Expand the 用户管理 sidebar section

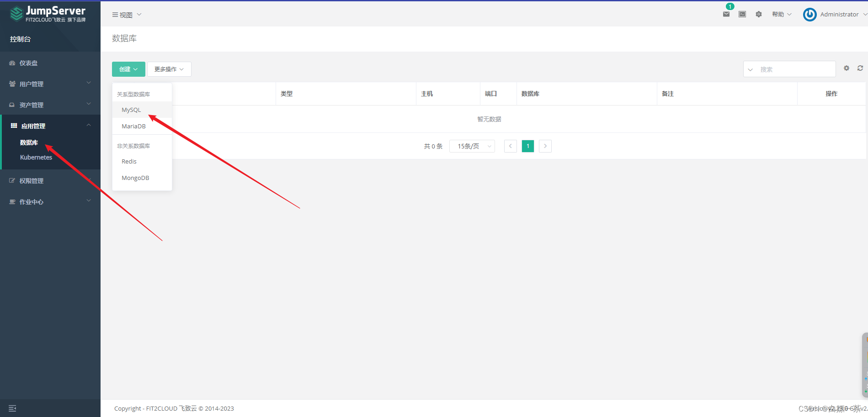pyautogui.click(x=50, y=84)
